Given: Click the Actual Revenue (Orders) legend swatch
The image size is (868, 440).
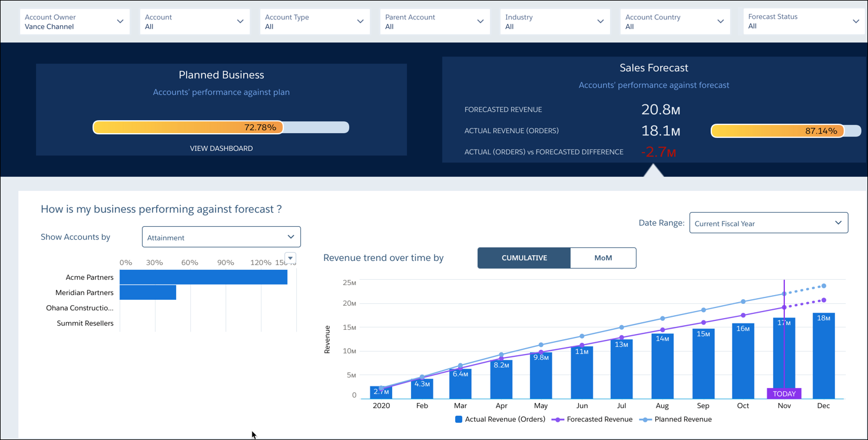Looking at the screenshot, I should pos(459,419).
